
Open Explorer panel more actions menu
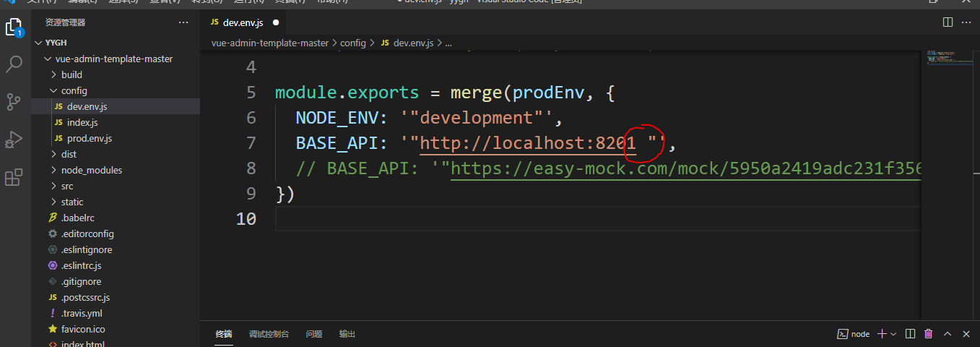click(183, 22)
